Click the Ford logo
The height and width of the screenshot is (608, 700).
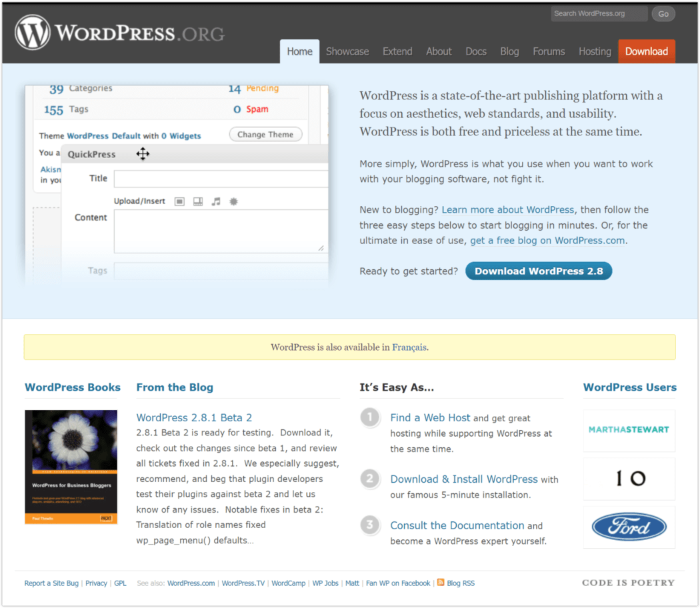(629, 527)
